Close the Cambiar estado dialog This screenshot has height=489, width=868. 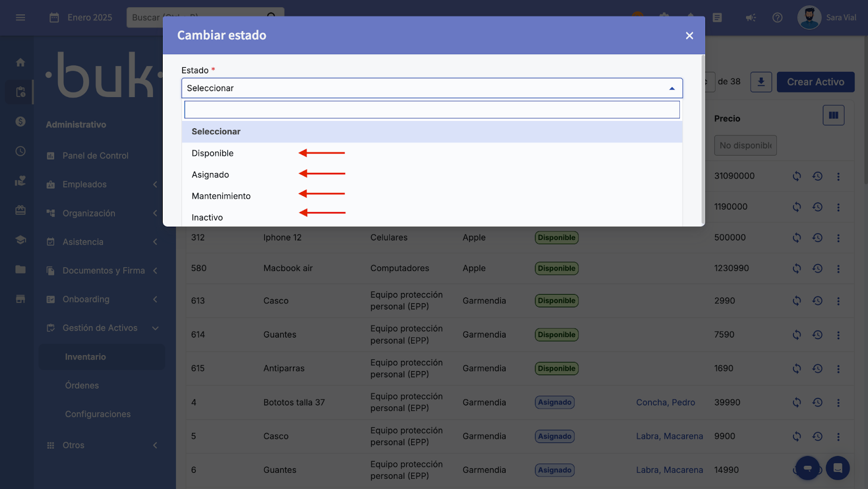click(689, 36)
